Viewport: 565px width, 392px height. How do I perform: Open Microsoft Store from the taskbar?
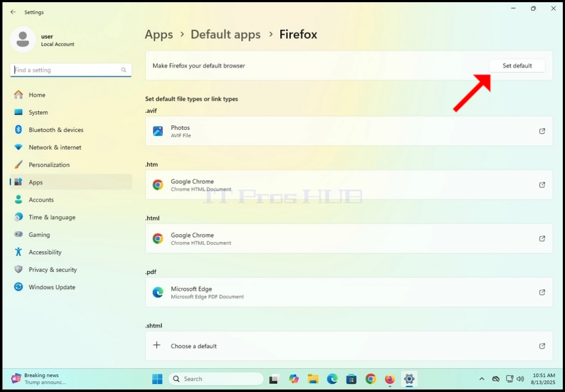351,379
